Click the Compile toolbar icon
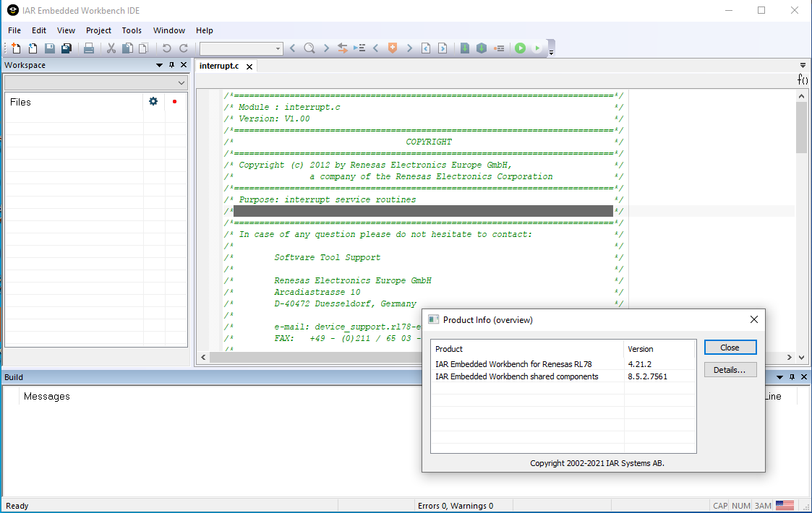Screen dimensions: 812x513 coord(464,48)
